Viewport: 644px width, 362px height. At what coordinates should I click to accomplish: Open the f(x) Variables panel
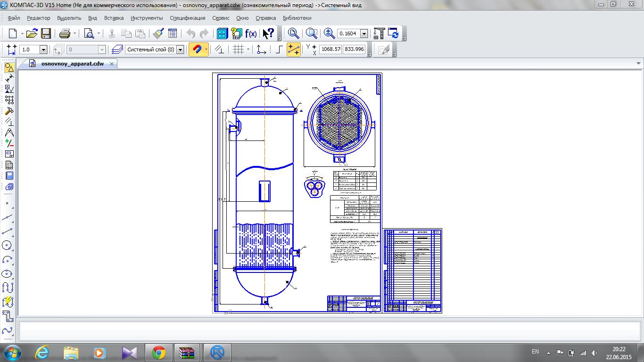coord(250,33)
